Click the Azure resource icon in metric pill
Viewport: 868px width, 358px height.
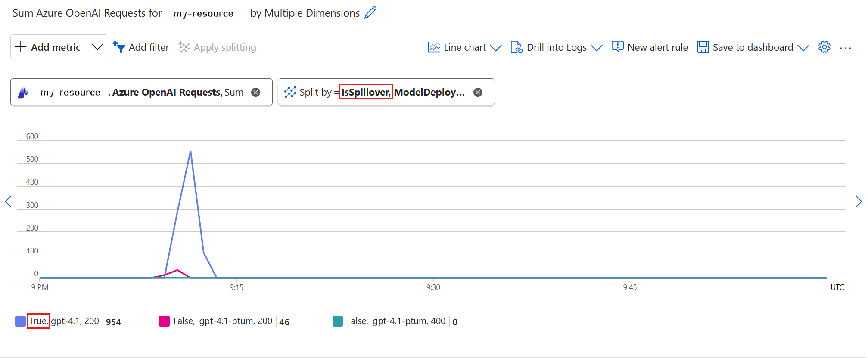tap(23, 92)
